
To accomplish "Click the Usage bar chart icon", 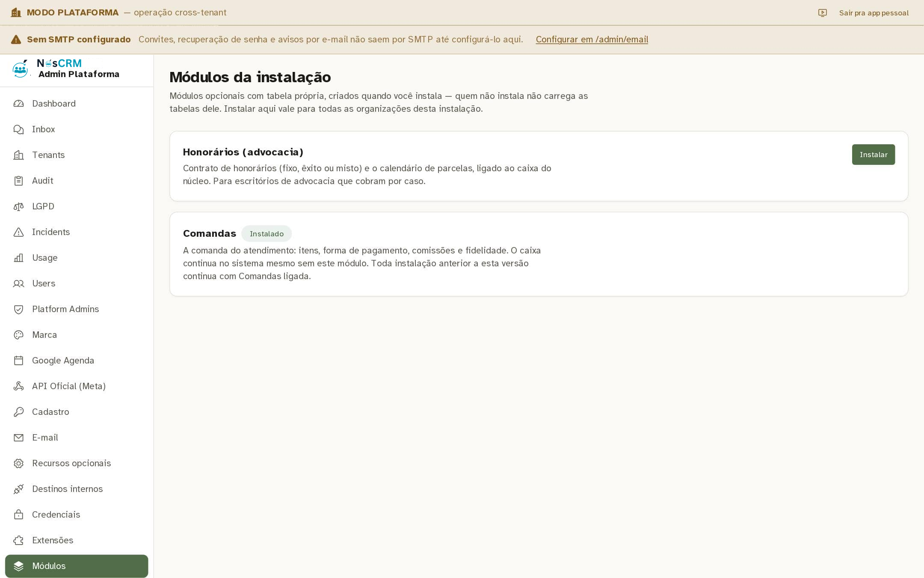I will coord(18,258).
